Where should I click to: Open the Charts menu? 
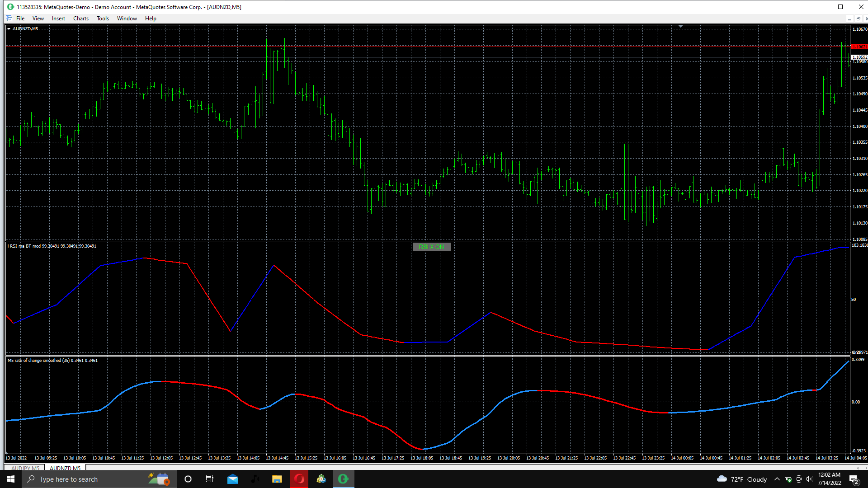point(80,19)
